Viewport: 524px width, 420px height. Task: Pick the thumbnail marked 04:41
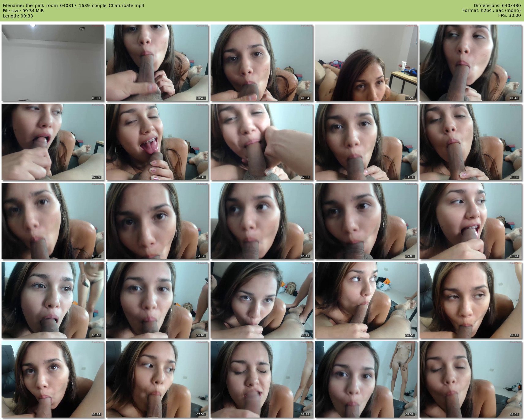coord(262,221)
